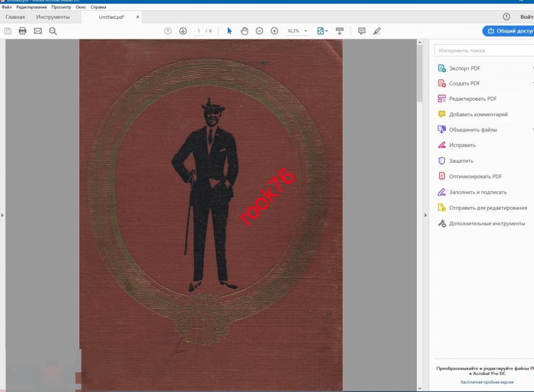Open fit page options icon
The width and height of the screenshot is (534, 392).
coord(322,31)
